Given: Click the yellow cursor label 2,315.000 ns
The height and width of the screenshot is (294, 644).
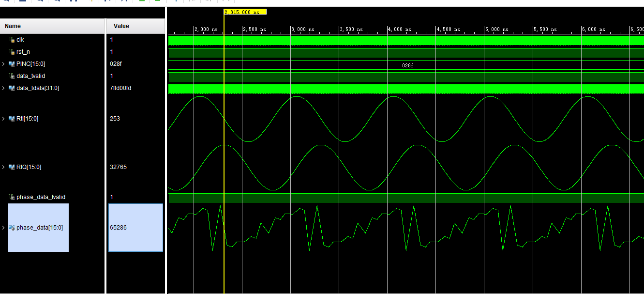Looking at the screenshot, I should [245, 12].
